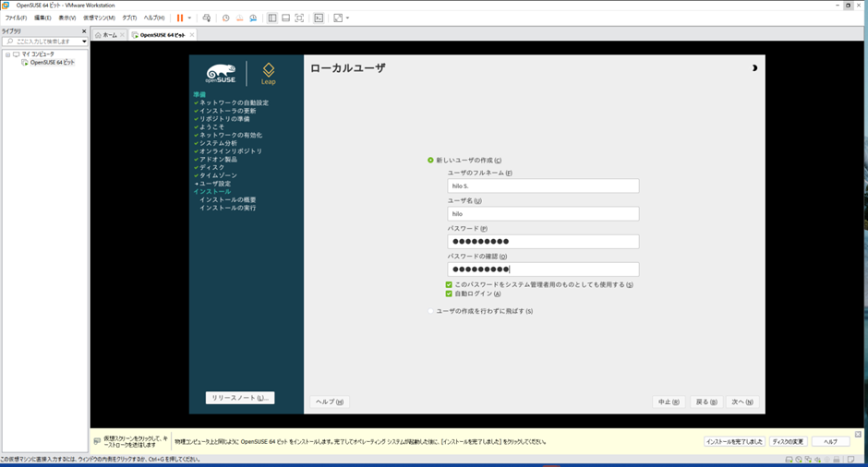The image size is (868, 467).
Task: Open the 仮想マシン(M) menu
Action: (x=99, y=18)
